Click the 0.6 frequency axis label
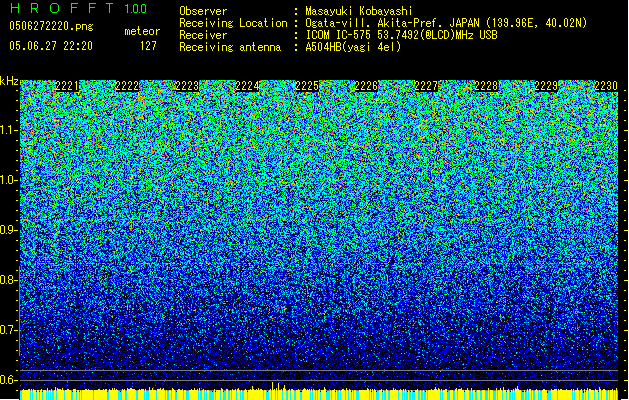This screenshot has width=629, height=400. point(9,380)
